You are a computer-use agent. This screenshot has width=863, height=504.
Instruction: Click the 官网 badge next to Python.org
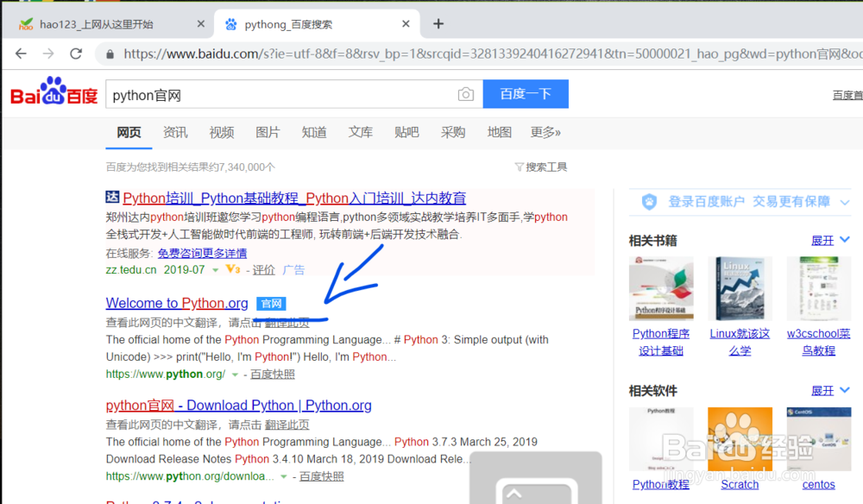click(271, 303)
